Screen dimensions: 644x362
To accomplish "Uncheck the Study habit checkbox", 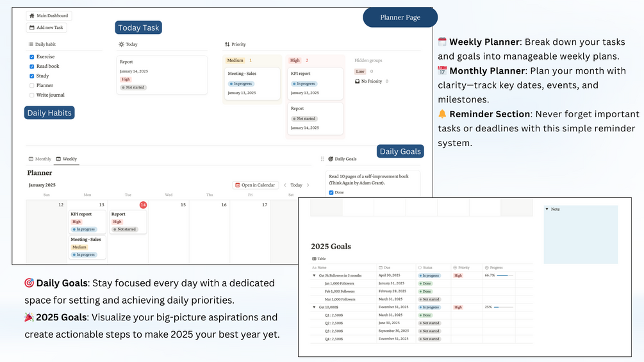I will [x=31, y=76].
